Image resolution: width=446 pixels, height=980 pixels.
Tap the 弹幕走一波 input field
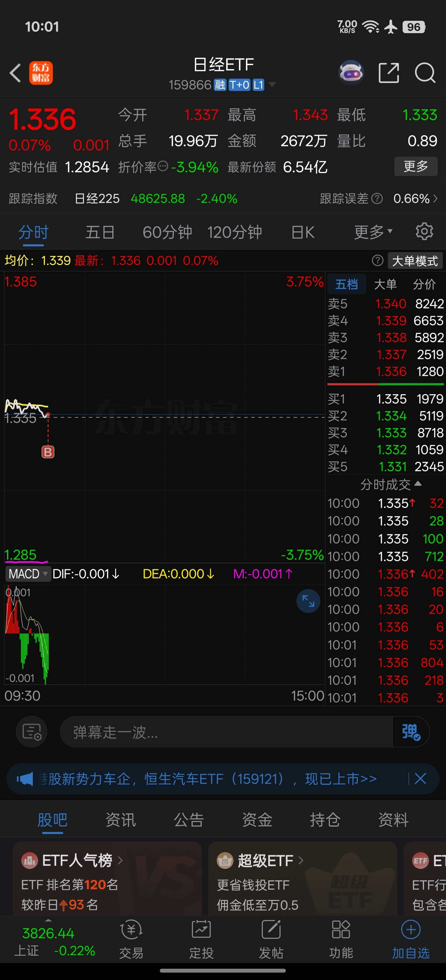coord(226,731)
